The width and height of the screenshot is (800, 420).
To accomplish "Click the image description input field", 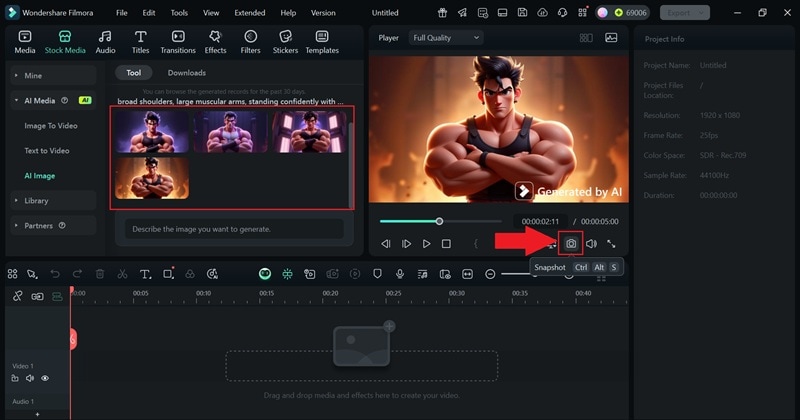I will pos(234,229).
